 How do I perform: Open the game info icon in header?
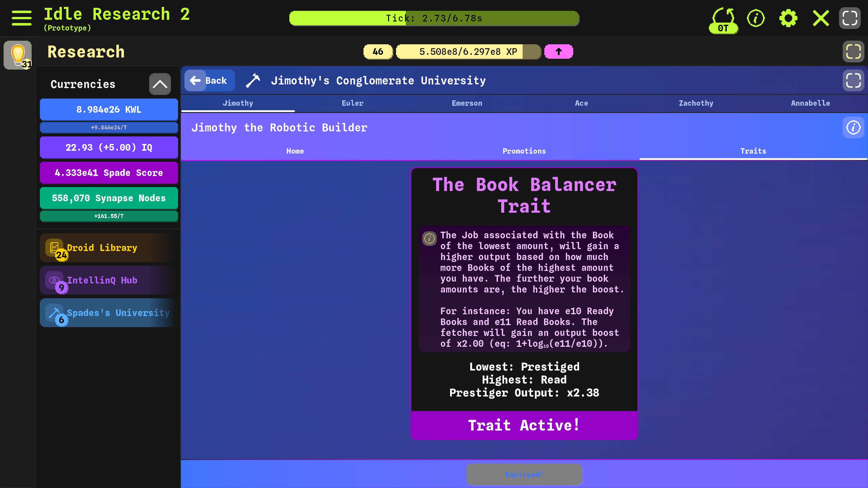756,18
